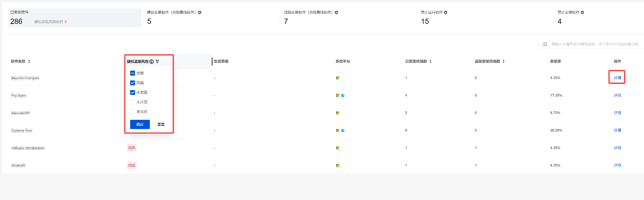The width and height of the screenshot is (644, 200).
Task: Uncheck the 风险 filter option
Action: pos(132,83)
